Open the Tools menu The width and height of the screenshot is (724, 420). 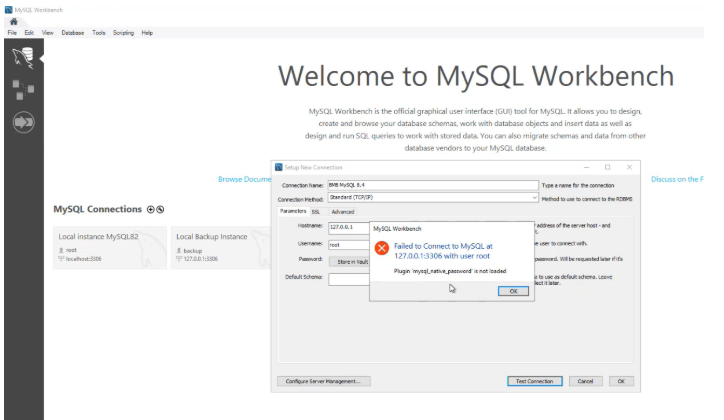coord(99,33)
